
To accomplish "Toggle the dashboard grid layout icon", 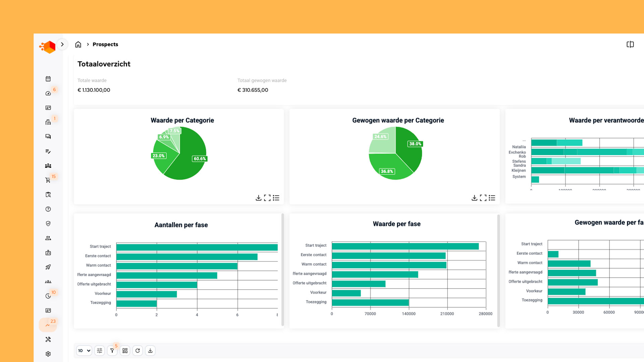I will click(x=125, y=351).
